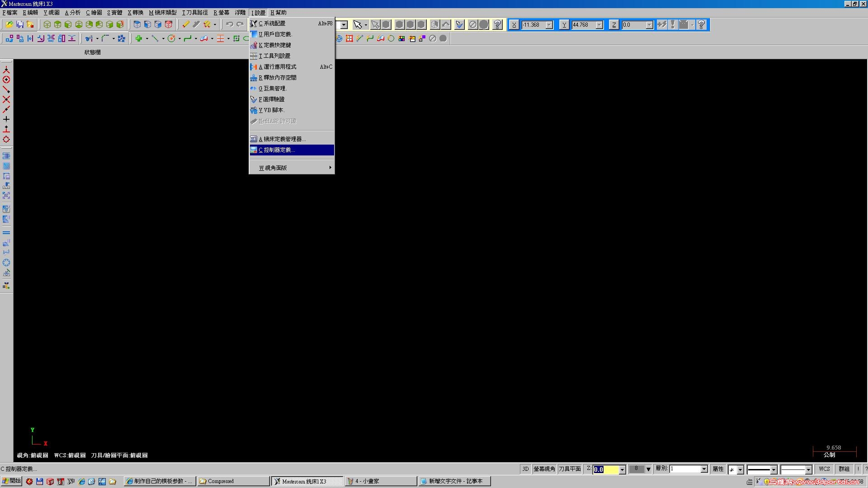
Task: Click the undo arrow icon
Action: [230, 24]
